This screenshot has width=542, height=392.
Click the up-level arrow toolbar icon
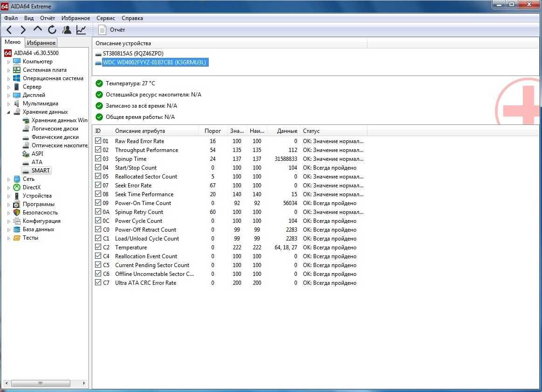(37, 29)
